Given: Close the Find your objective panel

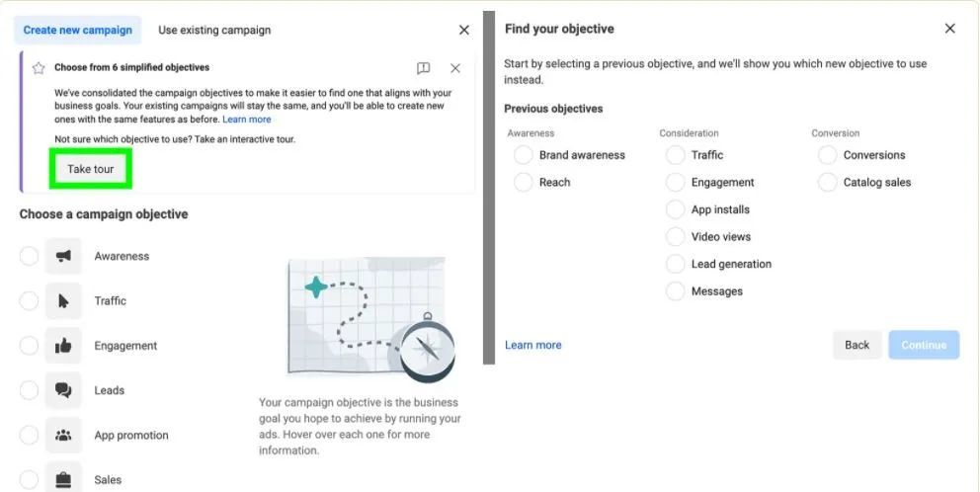Looking at the screenshot, I should 950,29.
